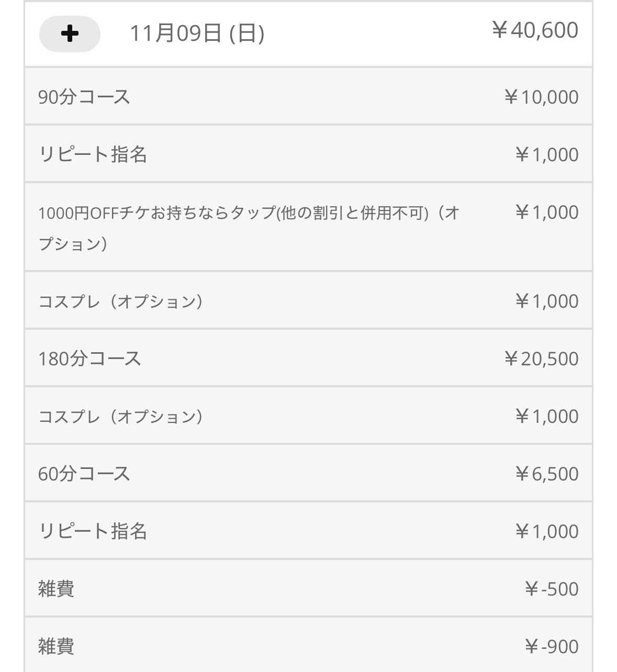Expand the 11月09日 entry with plus button
The height and width of the screenshot is (672, 617).
[x=70, y=34]
